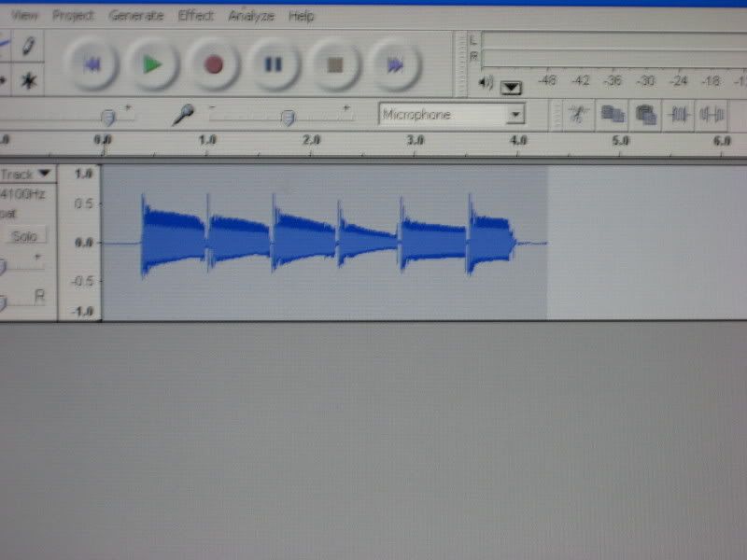This screenshot has width=747, height=560.
Task: Click the 1.0 value on the vertical scale
Action: click(83, 174)
